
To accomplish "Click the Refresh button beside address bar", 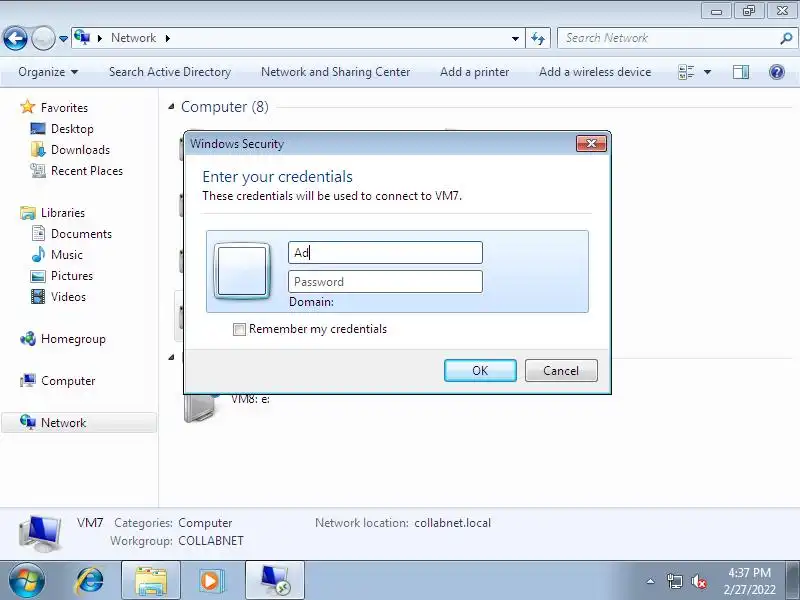I will 538,38.
